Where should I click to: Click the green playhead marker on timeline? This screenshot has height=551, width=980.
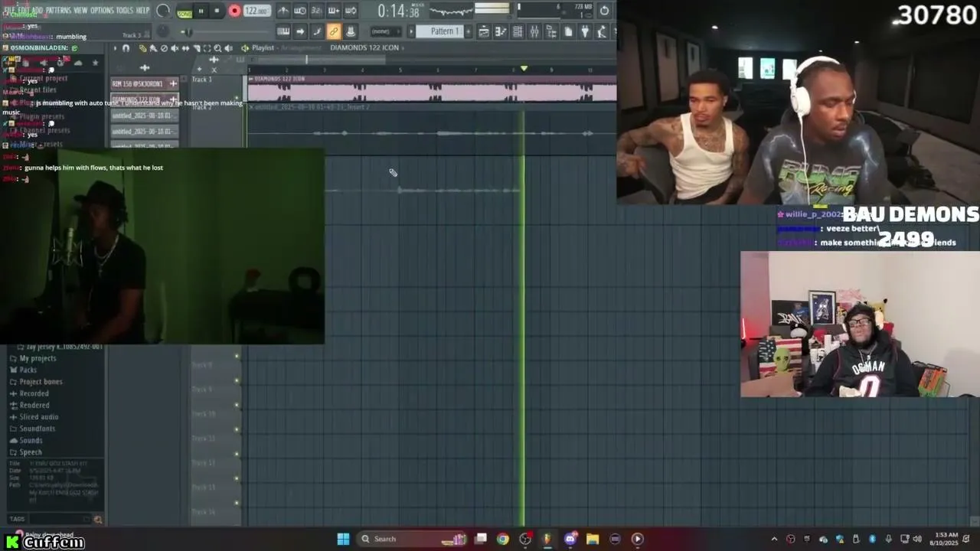(x=524, y=70)
